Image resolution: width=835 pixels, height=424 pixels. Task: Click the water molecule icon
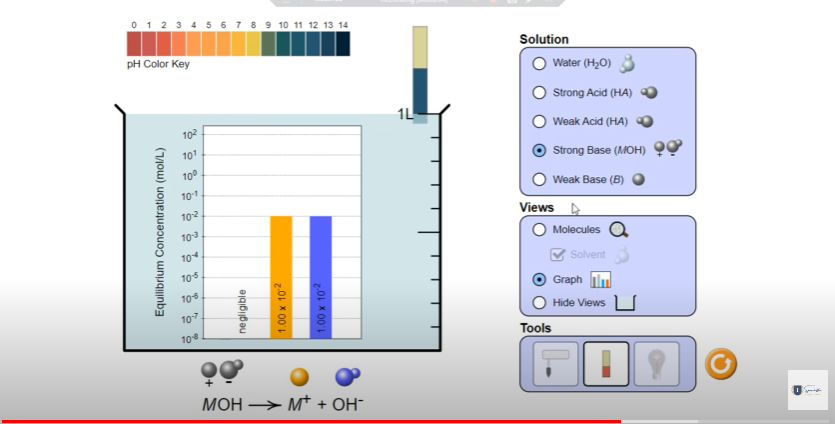627,64
